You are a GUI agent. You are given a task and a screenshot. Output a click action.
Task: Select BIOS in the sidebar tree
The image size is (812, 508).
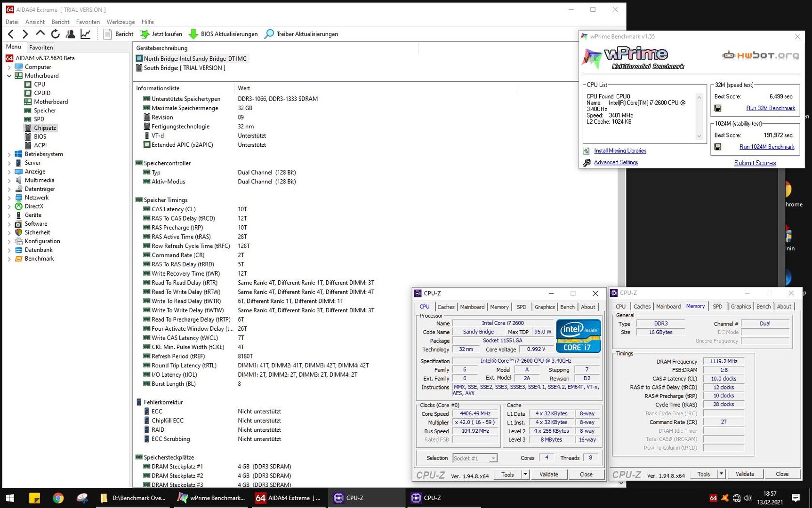pyautogui.click(x=40, y=136)
